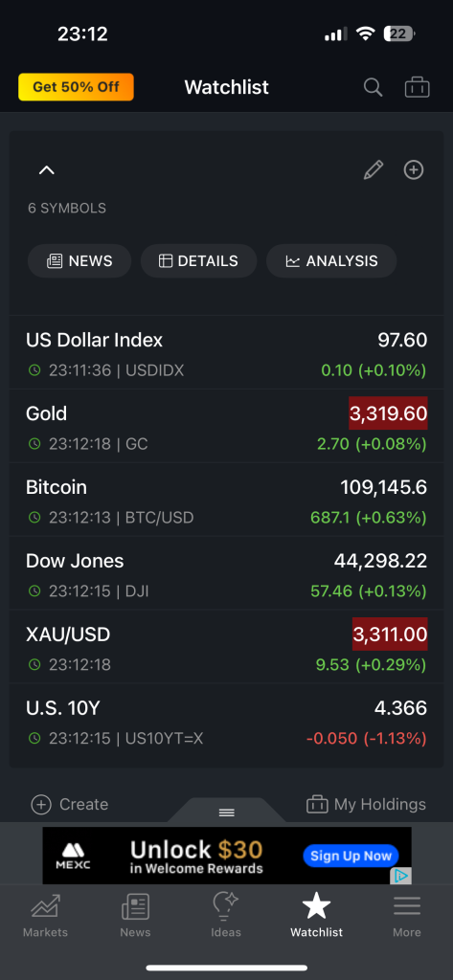The image size is (453, 980).
Task: Go to the News tab in bottom bar
Action: coord(135,915)
